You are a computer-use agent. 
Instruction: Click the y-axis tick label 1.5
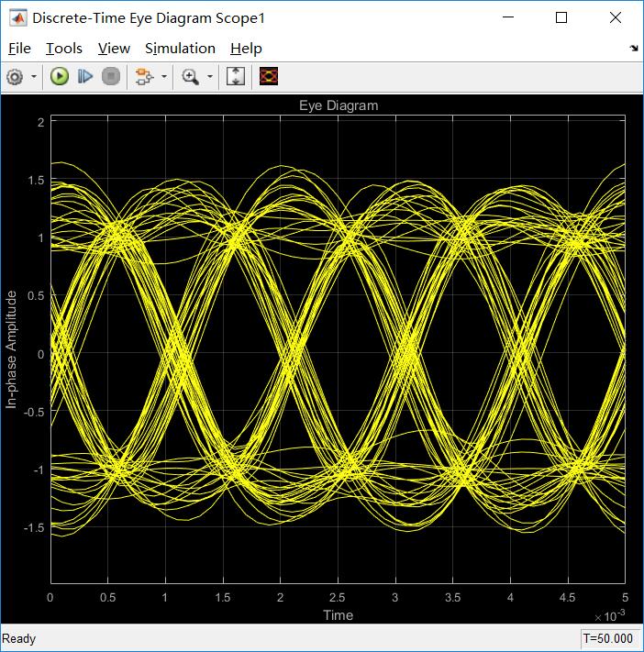click(36, 180)
